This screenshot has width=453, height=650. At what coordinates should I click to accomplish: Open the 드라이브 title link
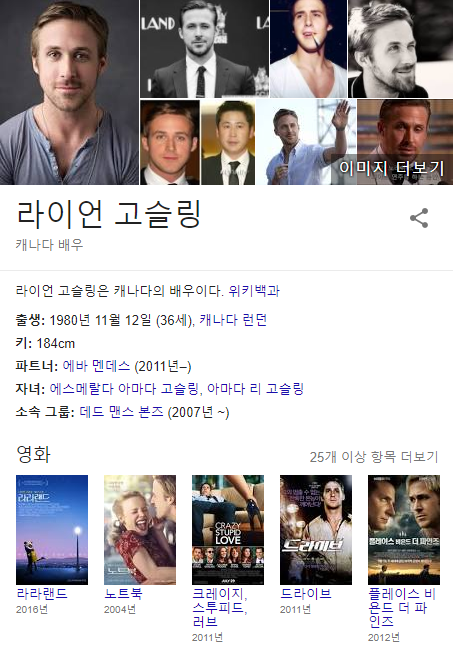click(306, 594)
